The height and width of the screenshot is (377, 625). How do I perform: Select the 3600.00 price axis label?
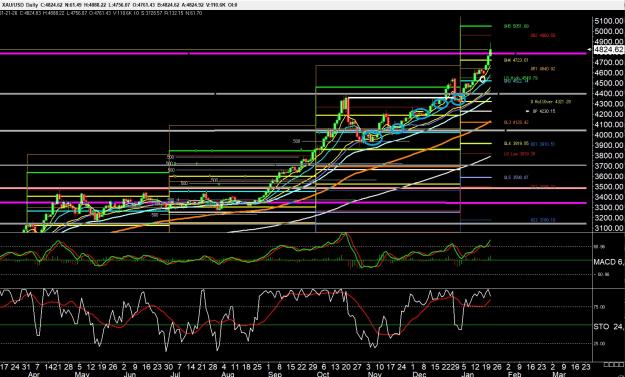(x=608, y=176)
